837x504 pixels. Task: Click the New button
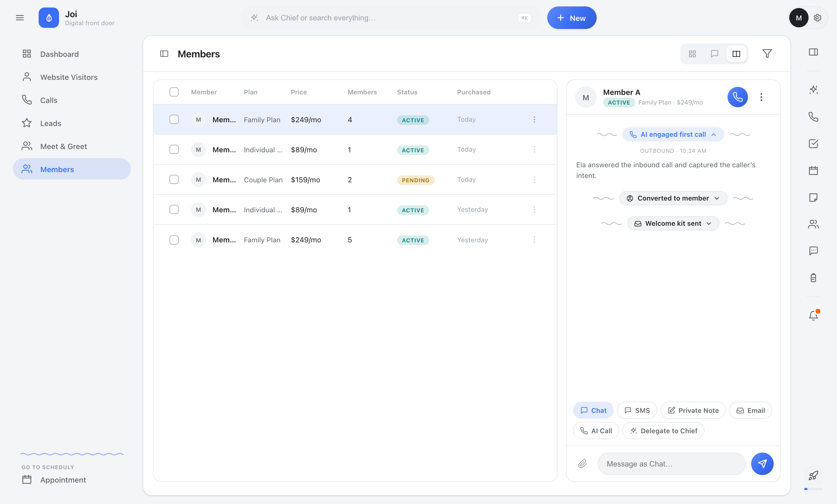pos(572,18)
